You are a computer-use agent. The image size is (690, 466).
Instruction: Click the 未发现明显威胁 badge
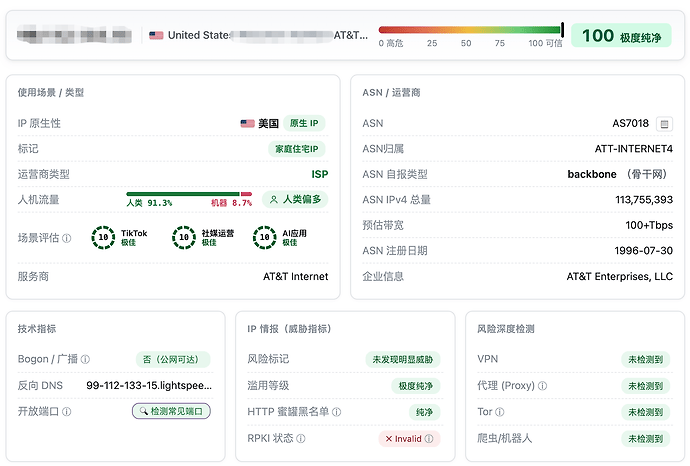(403, 360)
